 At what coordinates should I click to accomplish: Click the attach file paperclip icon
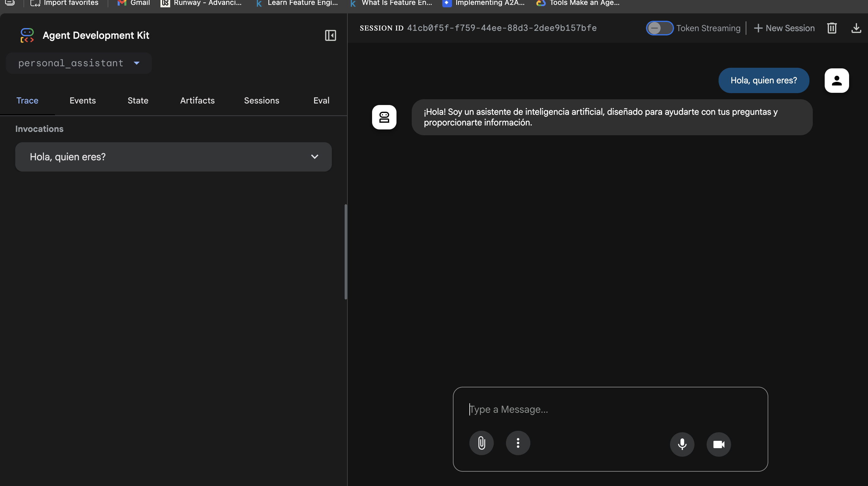[481, 443]
